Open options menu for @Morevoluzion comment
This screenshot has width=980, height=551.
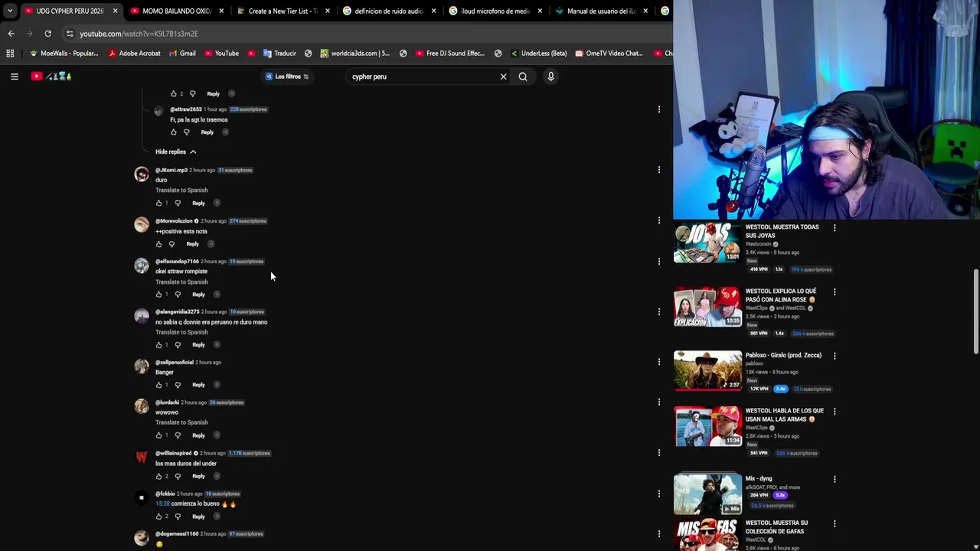point(658,220)
